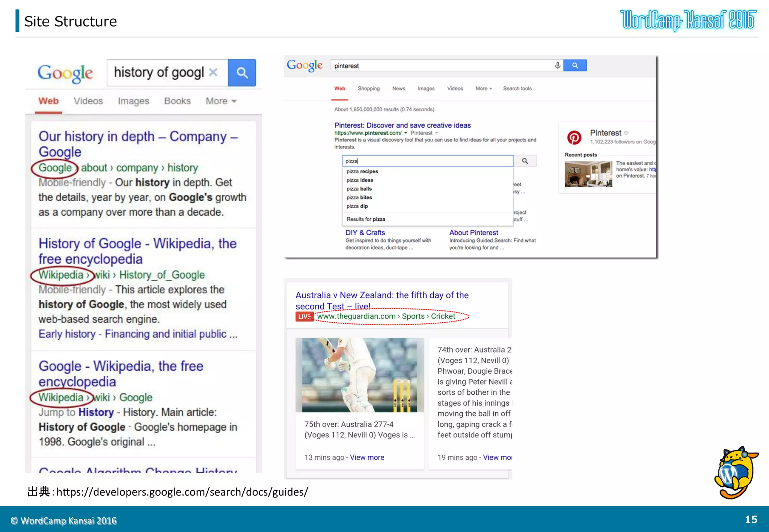The width and height of the screenshot is (769, 532).
Task: Expand the mobile 'More' dropdown menu
Action: click(221, 101)
